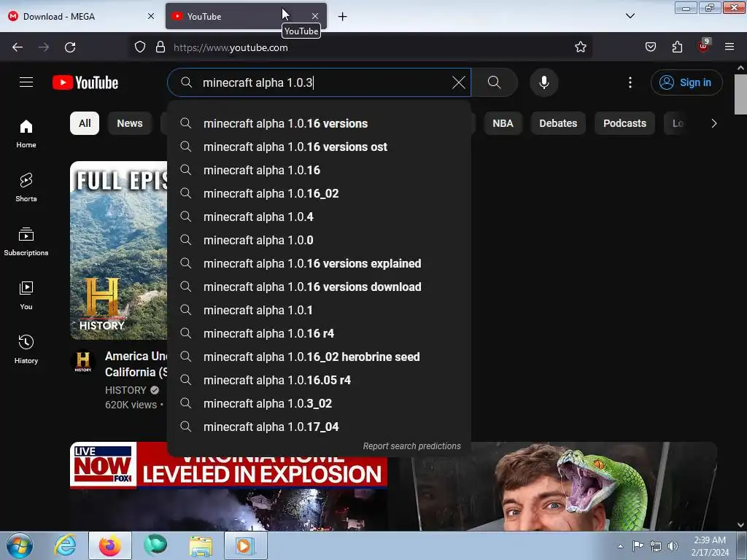Select the News filter chip

pos(130,123)
